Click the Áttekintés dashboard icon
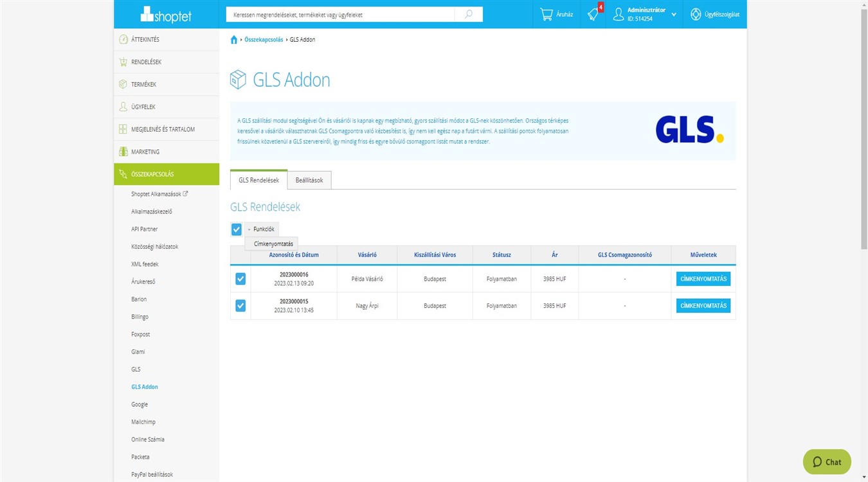 [123, 39]
